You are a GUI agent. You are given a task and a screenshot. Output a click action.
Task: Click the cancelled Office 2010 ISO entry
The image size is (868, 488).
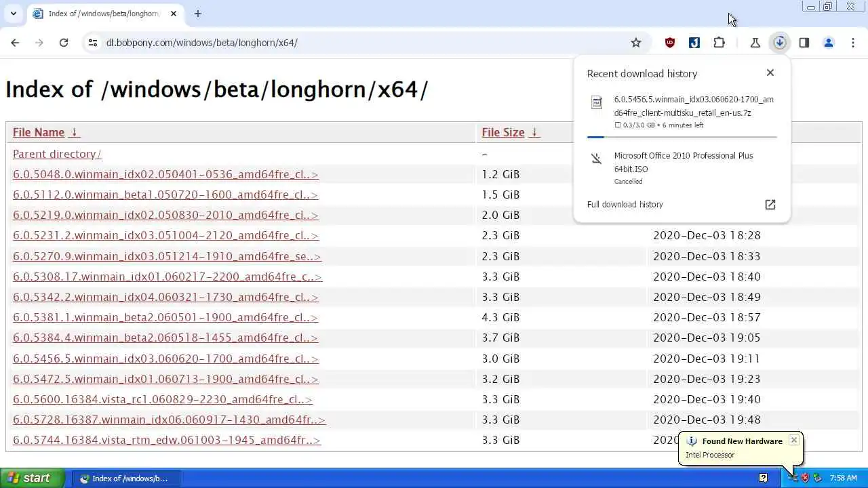pos(682,168)
